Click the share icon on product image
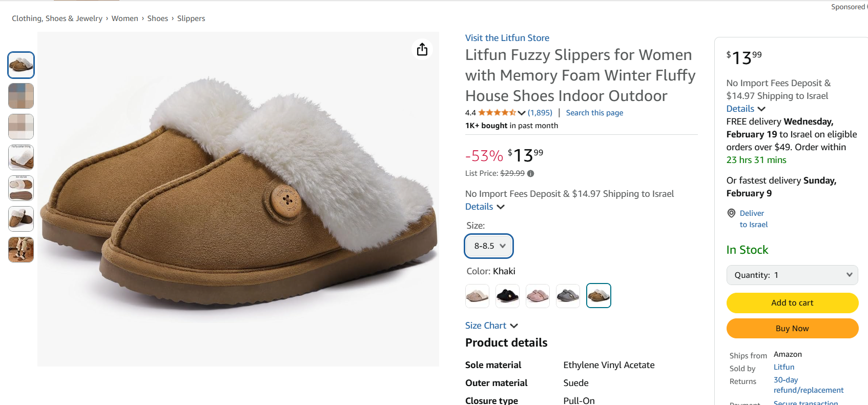 click(422, 49)
